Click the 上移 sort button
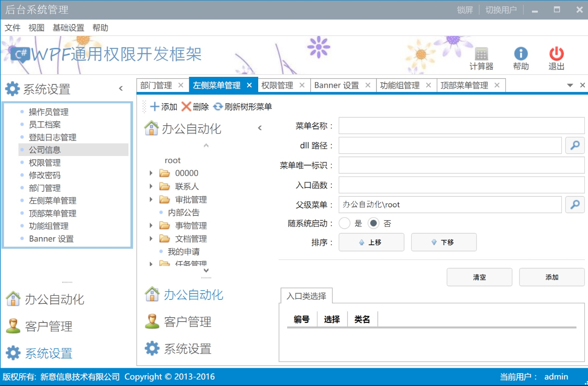The width and height of the screenshot is (588, 386). tap(372, 243)
